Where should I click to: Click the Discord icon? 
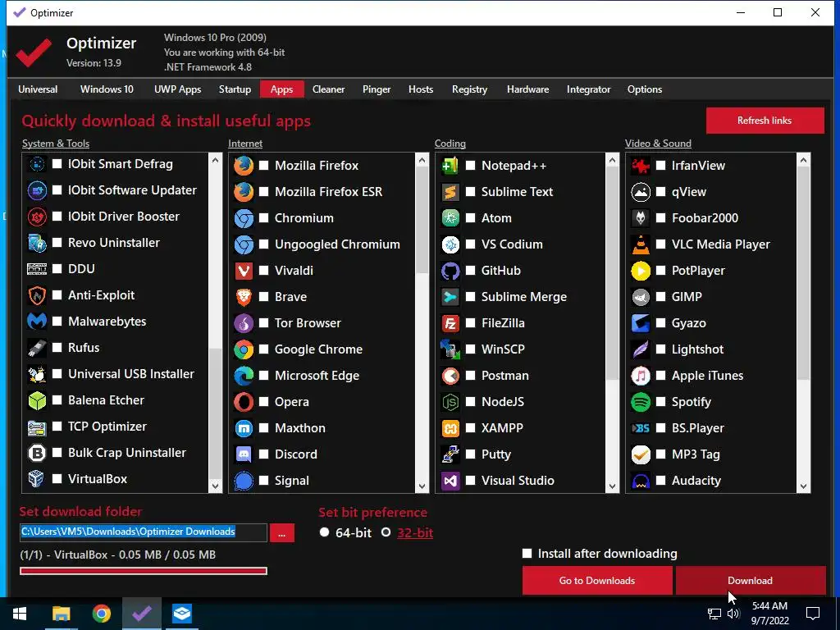244,454
